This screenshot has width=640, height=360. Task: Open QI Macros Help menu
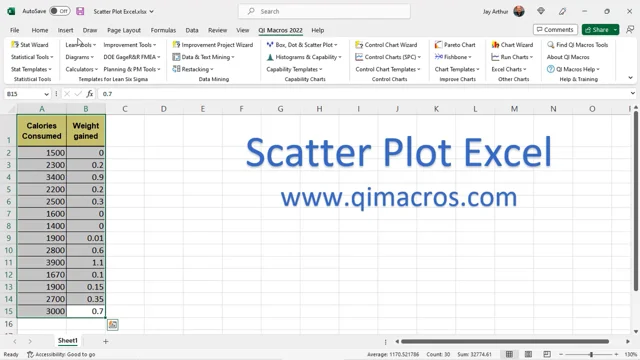[573, 69]
